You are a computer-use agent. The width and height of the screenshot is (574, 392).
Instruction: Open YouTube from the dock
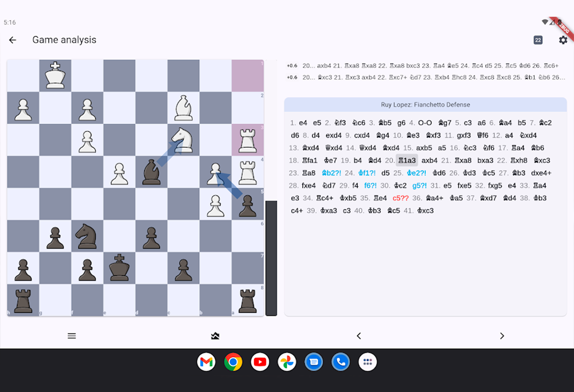260,362
